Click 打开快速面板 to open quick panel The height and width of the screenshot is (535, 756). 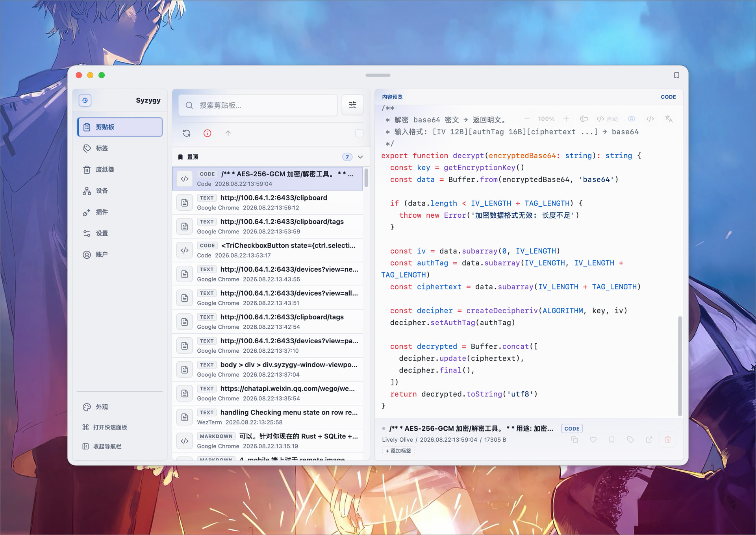[120, 427]
